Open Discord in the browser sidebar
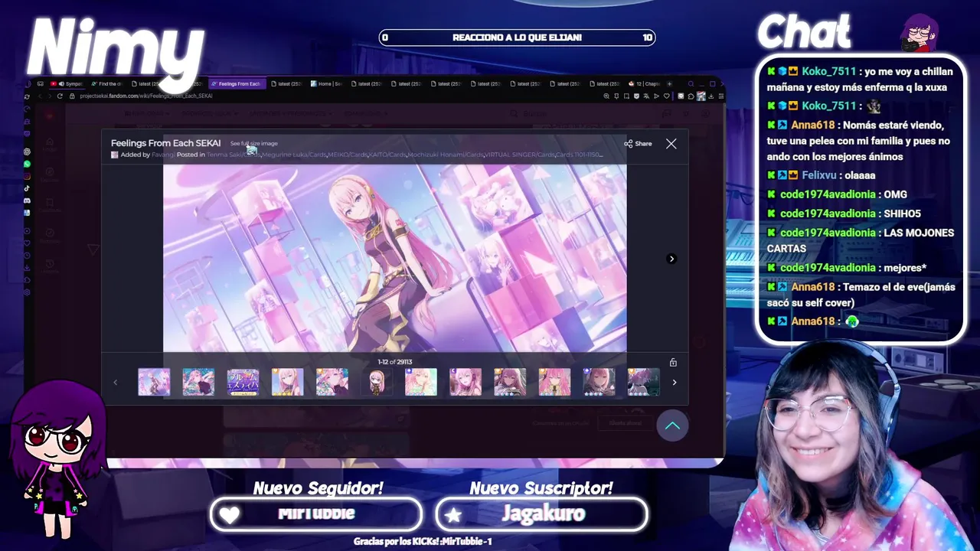980x551 pixels. (x=27, y=201)
